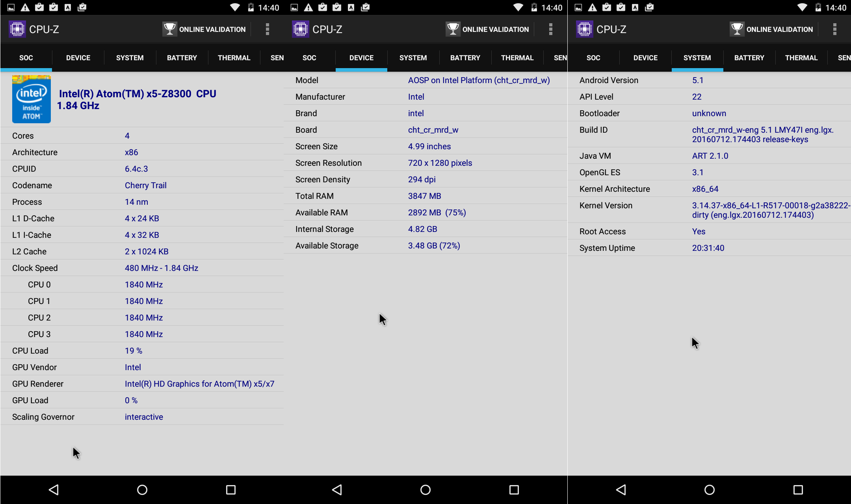Open overflow menu in middle CPU-Z screen
Screen dimensions: 851x504
pyautogui.click(x=551, y=29)
